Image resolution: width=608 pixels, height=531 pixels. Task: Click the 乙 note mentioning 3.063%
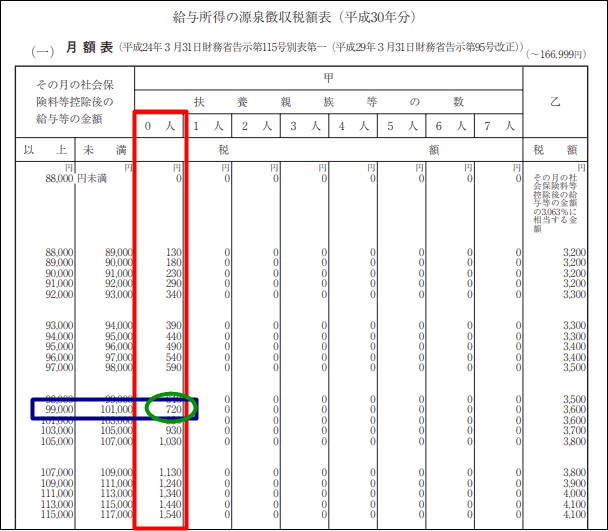(x=555, y=203)
